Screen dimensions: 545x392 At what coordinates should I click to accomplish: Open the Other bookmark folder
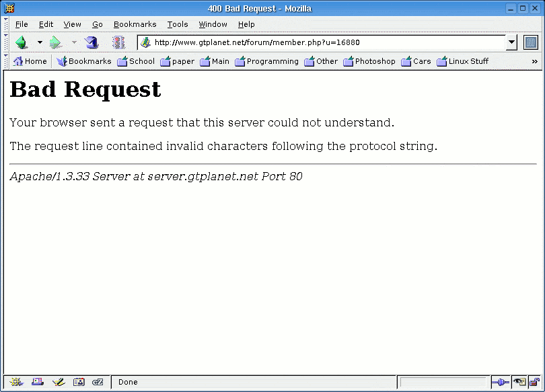[x=321, y=61]
